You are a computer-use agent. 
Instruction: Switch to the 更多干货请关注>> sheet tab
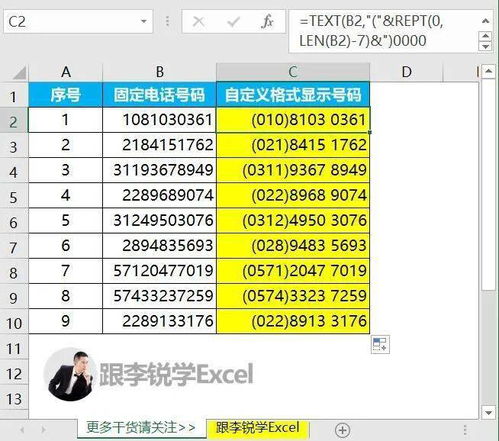tap(141, 427)
